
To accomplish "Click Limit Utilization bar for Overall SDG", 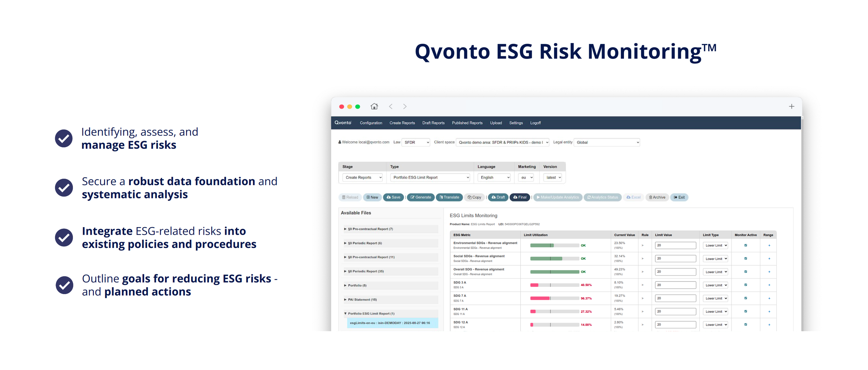I will (554, 272).
